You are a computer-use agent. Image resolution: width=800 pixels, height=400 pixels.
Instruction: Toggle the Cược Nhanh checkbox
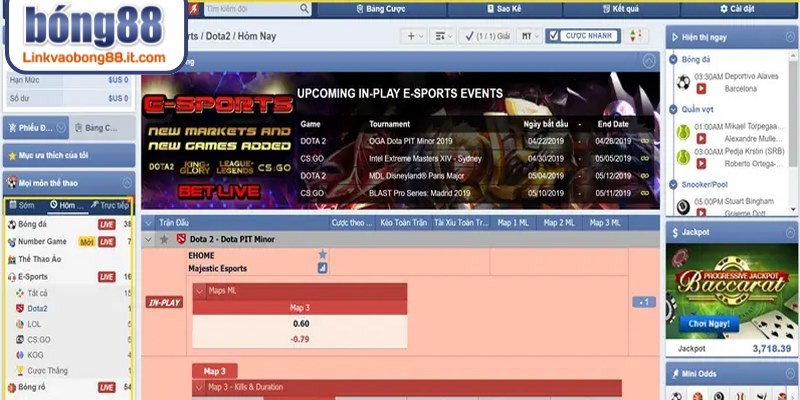point(554,36)
